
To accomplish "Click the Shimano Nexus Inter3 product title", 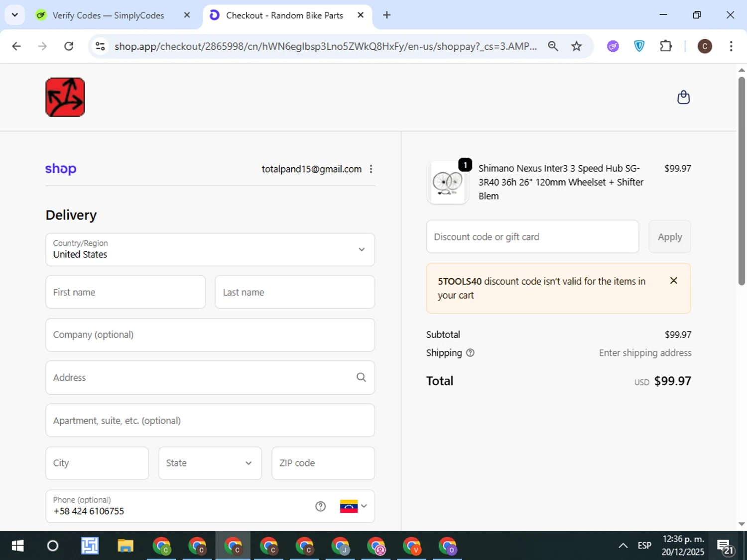I will coord(561,182).
